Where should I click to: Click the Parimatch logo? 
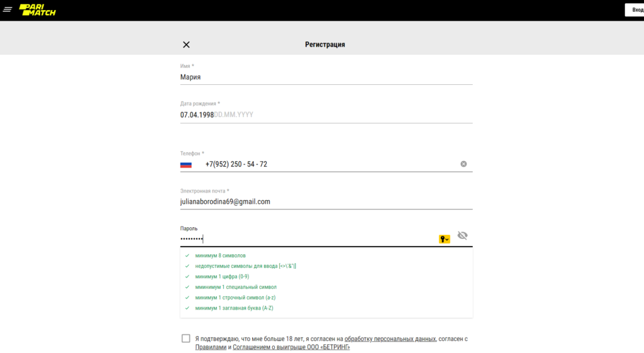tap(37, 10)
